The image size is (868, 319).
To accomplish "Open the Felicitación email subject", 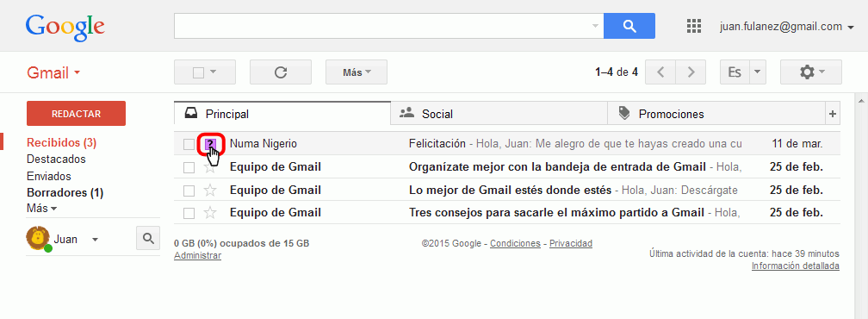I will pos(437,144).
